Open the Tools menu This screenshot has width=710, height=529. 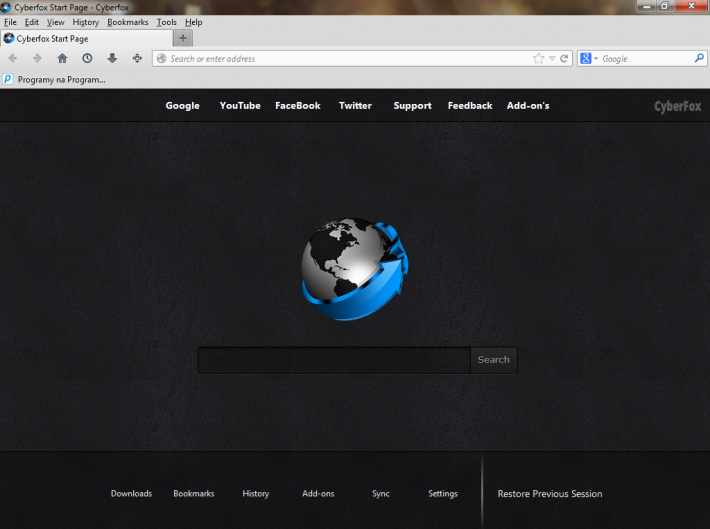(x=167, y=22)
